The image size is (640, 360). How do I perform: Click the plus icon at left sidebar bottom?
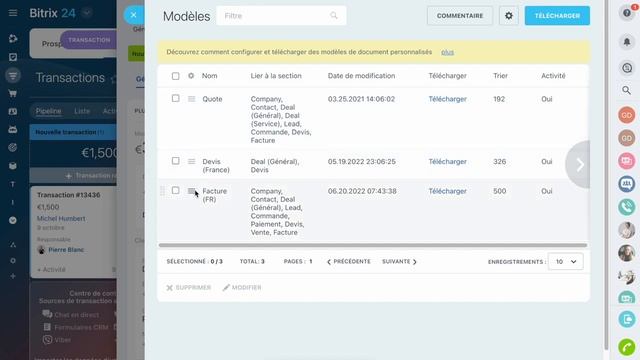13,276
